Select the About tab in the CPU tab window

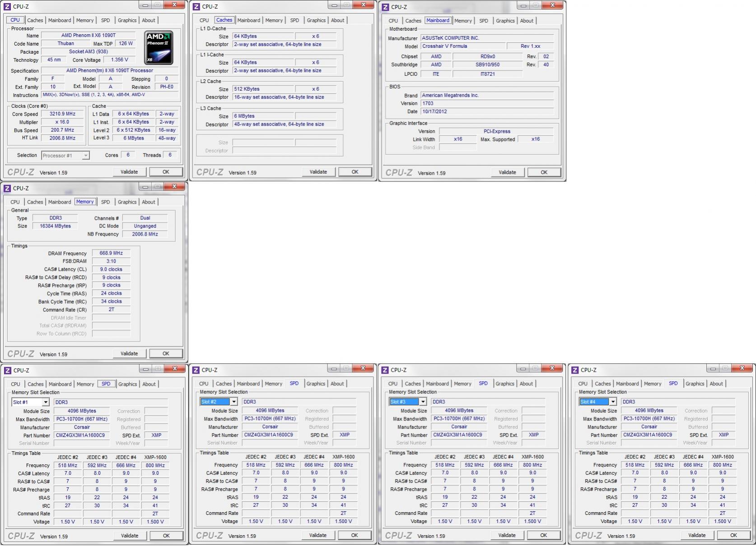149,20
